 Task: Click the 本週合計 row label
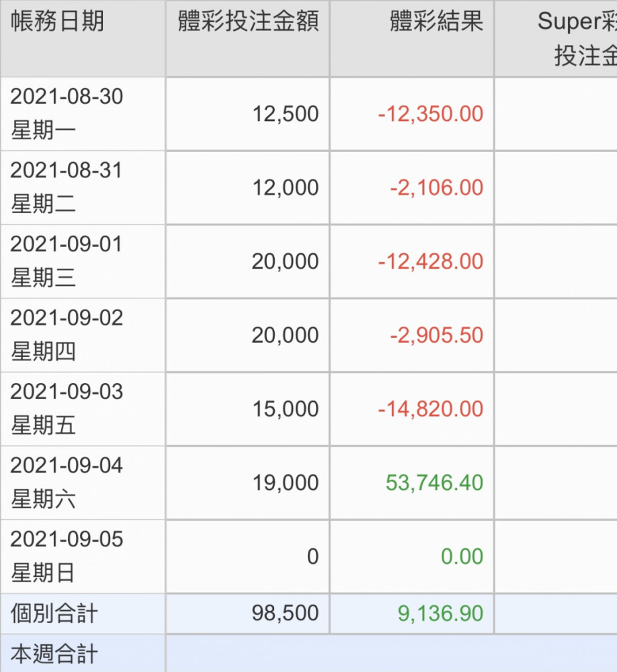[54, 653]
